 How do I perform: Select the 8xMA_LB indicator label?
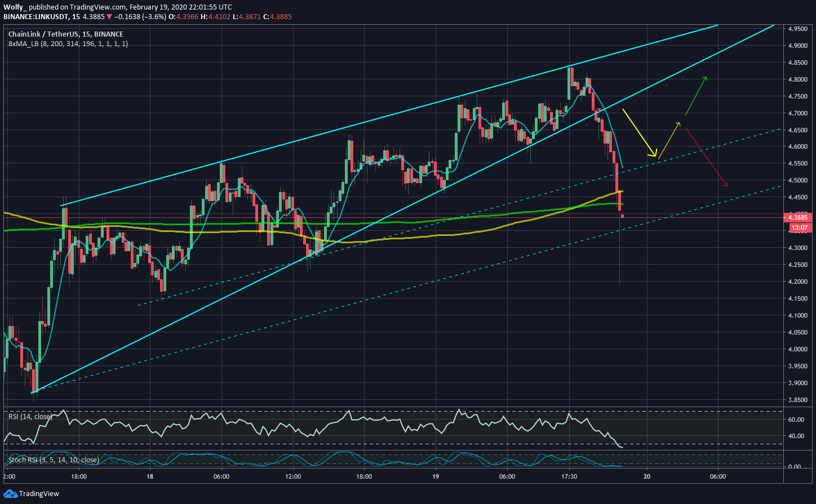[x=68, y=43]
